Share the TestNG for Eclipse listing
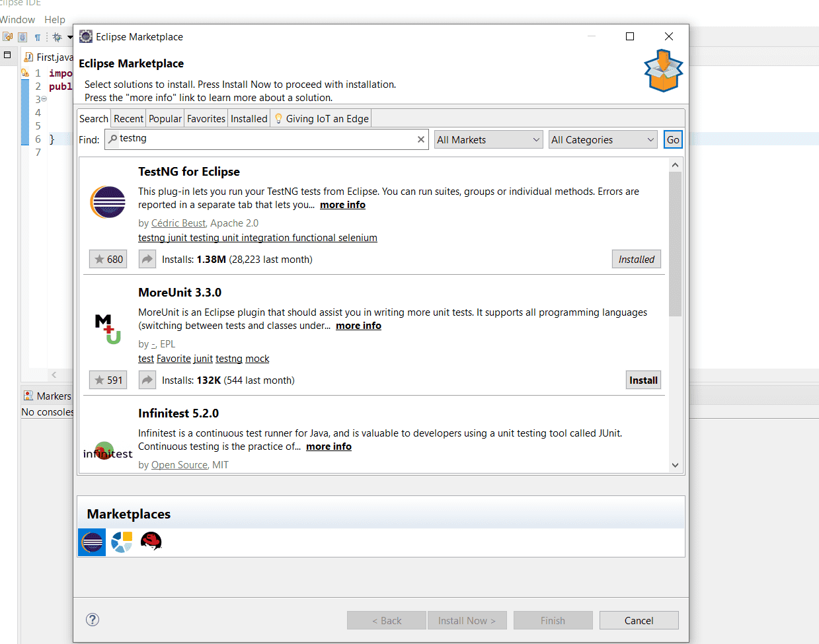Image resolution: width=819 pixels, height=644 pixels. coord(147,259)
